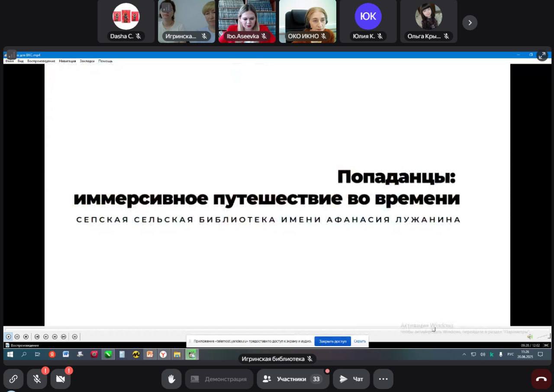Select ОКО ИКНО participant video tile
This screenshot has height=392, width=554.
(308, 21)
